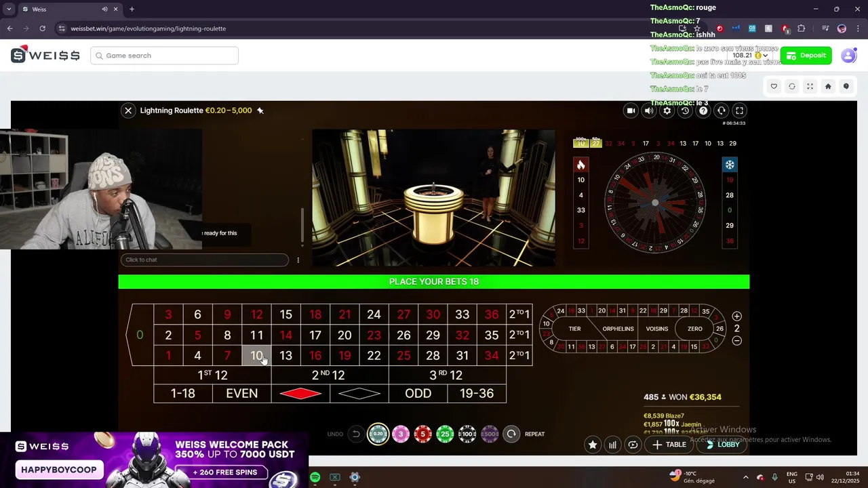Open statistics bar chart button
Screen dimensions: 868x488
[x=613, y=445]
